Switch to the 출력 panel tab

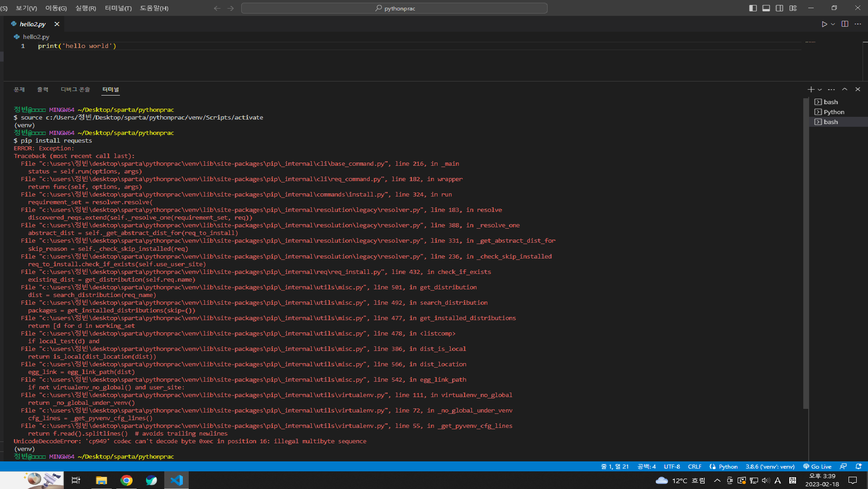coord(43,90)
